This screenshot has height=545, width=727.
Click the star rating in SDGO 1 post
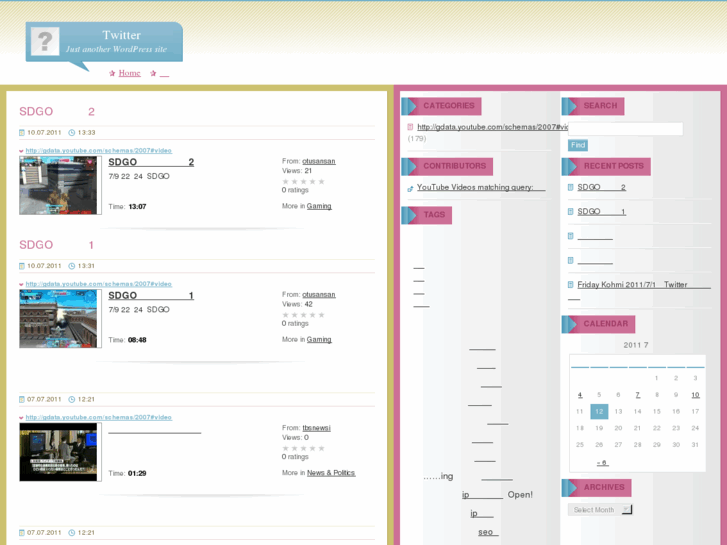(303, 315)
